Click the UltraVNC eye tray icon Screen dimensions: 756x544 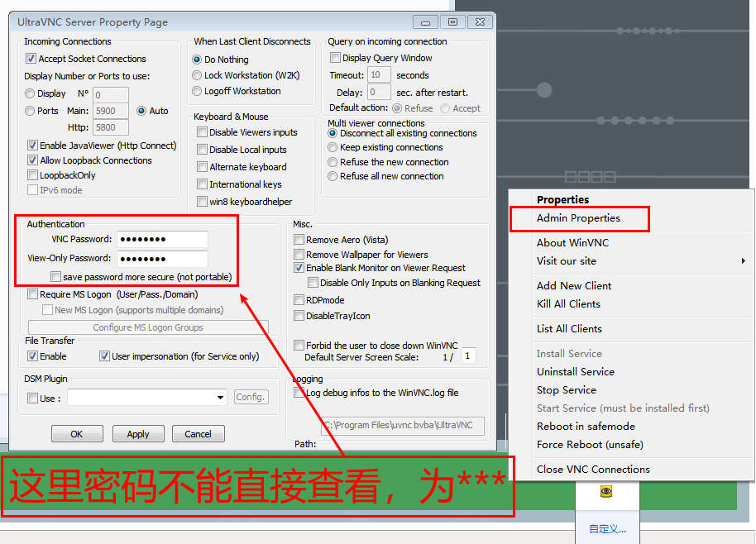[x=606, y=491]
